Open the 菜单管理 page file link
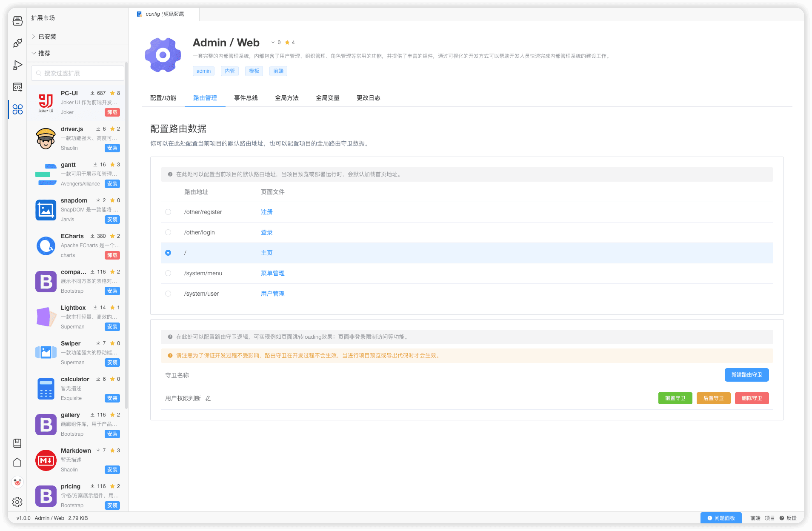The width and height of the screenshot is (812, 531). point(273,273)
